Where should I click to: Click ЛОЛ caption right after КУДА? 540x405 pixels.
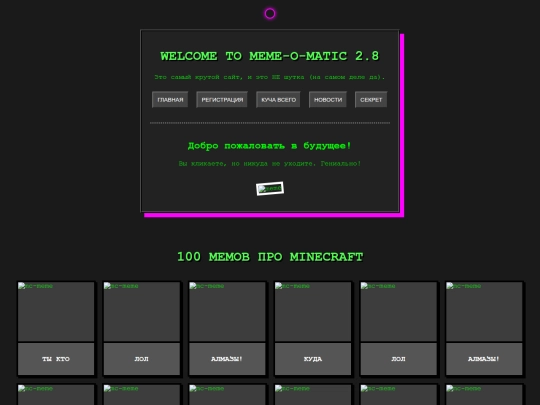click(398, 359)
